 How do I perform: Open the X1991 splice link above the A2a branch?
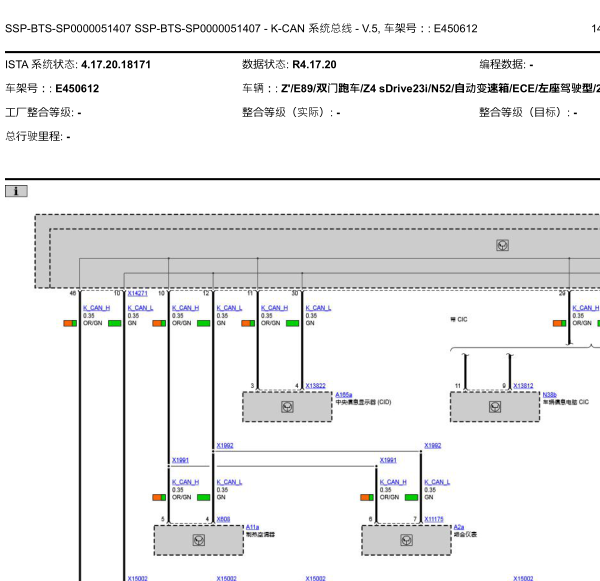click(388, 460)
